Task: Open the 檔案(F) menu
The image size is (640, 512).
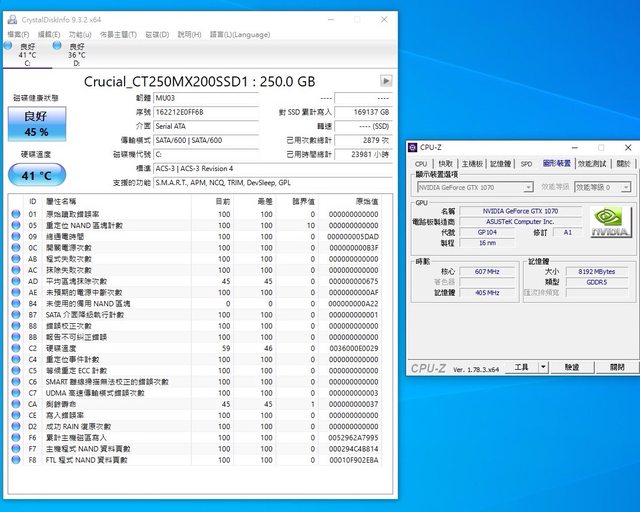Action: pyautogui.click(x=19, y=34)
